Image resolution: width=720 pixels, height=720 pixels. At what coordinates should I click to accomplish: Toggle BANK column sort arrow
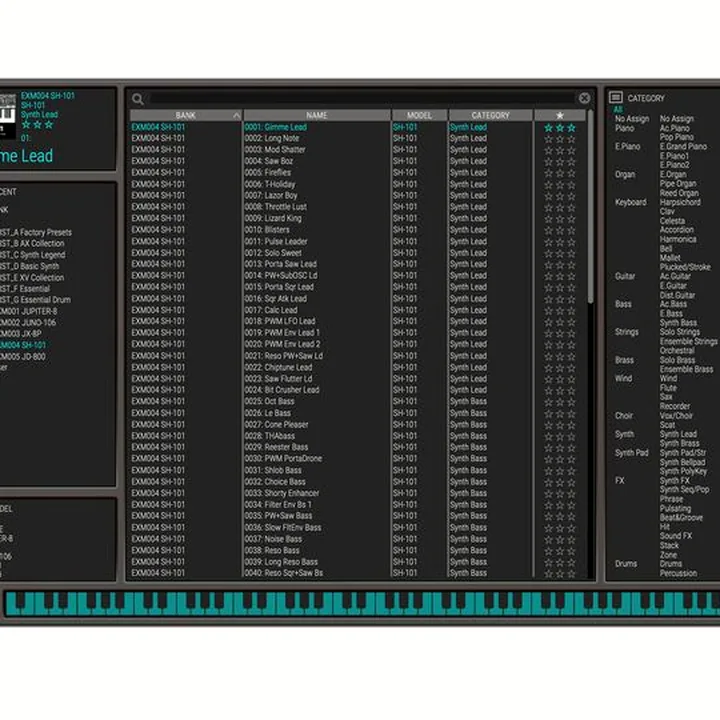coord(236,115)
